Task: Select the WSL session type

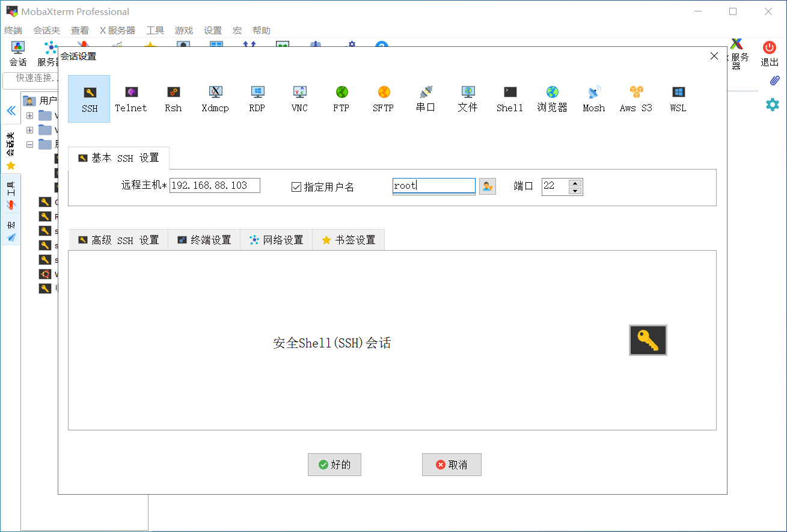Action: pyautogui.click(x=678, y=97)
